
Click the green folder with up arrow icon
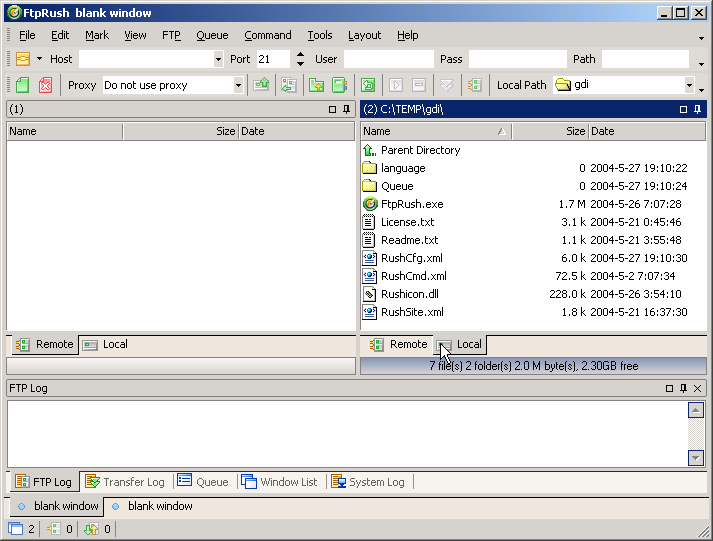(316, 85)
